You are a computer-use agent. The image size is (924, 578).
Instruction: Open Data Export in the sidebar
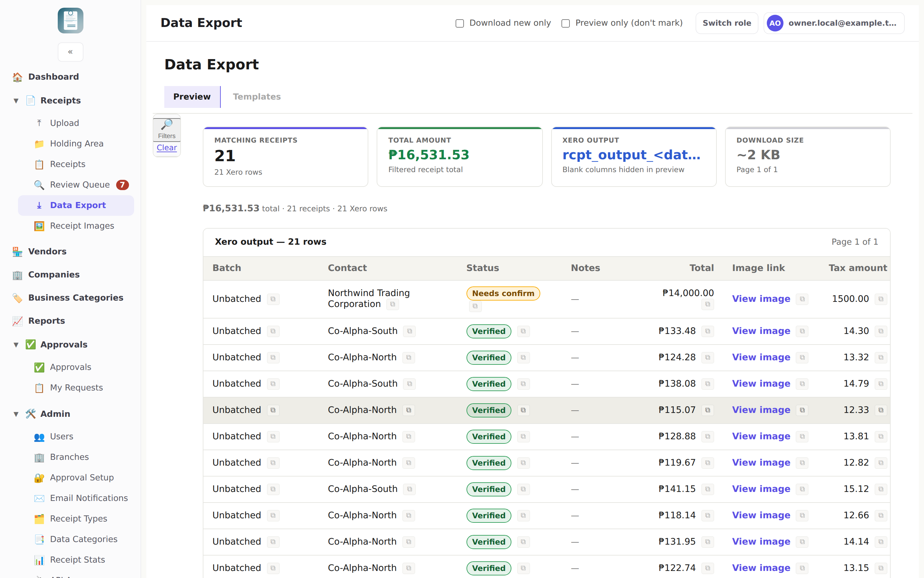[x=76, y=205]
